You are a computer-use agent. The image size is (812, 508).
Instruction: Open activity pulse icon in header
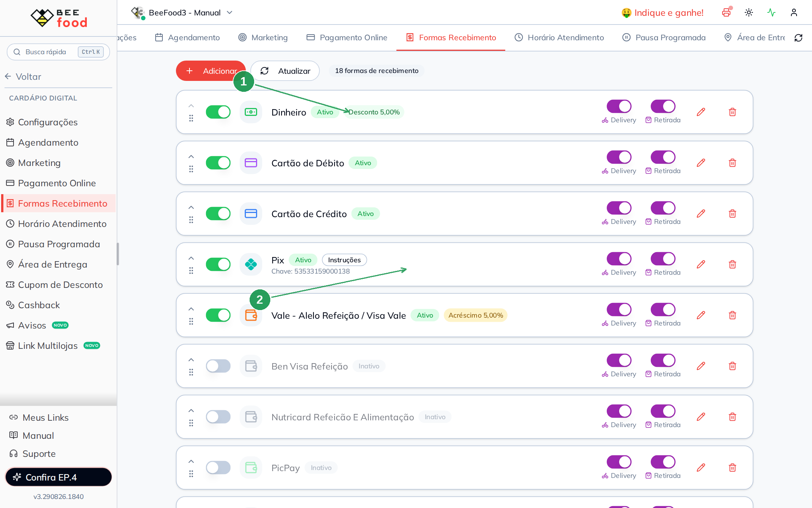coord(771,12)
